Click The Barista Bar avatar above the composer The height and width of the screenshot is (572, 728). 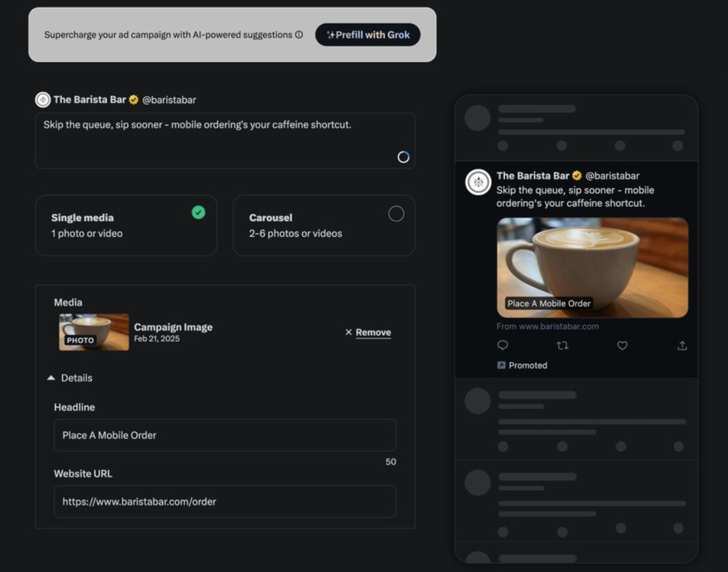43,99
